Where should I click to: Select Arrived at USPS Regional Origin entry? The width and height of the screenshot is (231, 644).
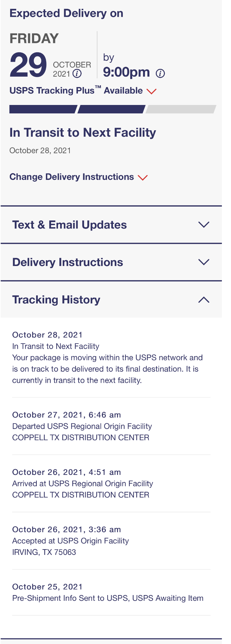click(83, 484)
